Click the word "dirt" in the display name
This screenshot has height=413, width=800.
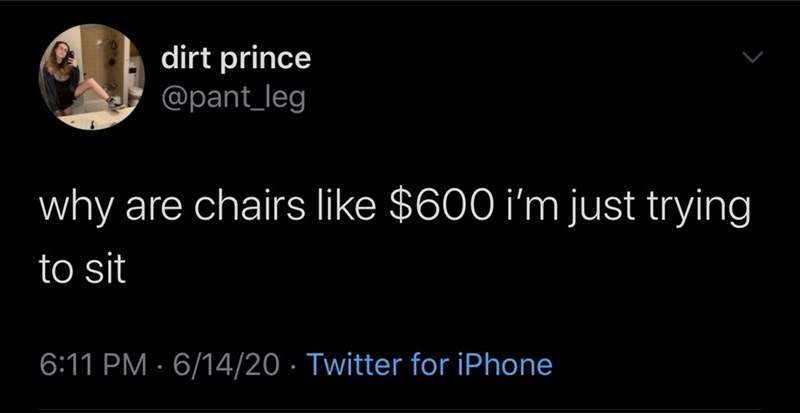point(187,59)
